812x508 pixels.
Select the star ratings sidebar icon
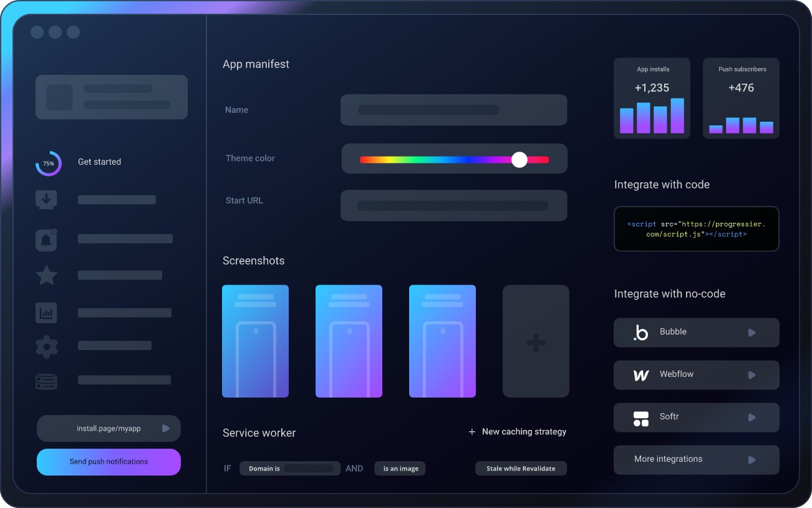pyautogui.click(x=46, y=275)
